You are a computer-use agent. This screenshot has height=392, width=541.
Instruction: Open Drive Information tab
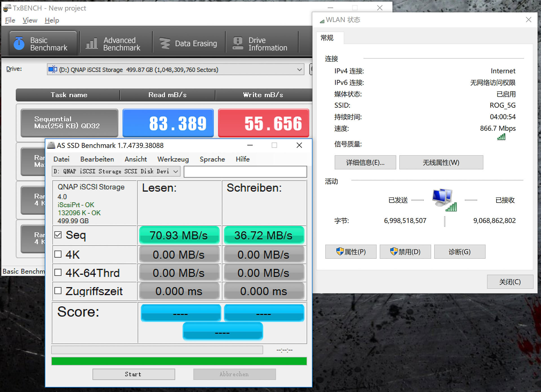click(x=262, y=44)
